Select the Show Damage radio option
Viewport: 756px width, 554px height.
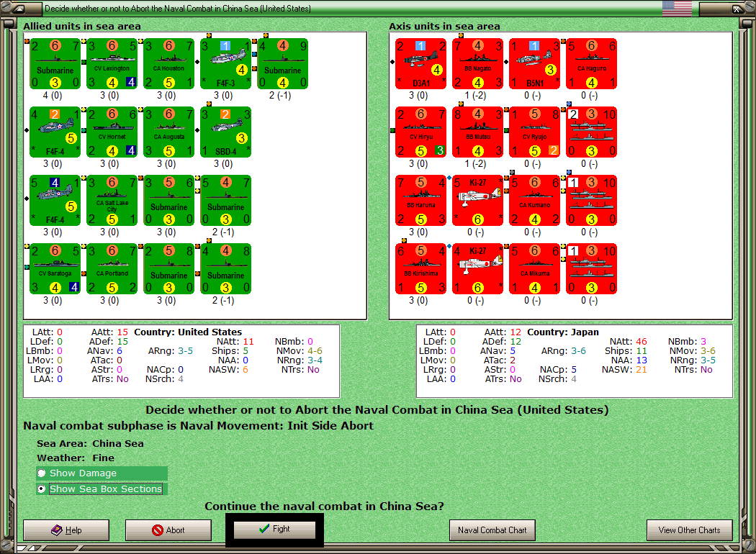pos(102,473)
